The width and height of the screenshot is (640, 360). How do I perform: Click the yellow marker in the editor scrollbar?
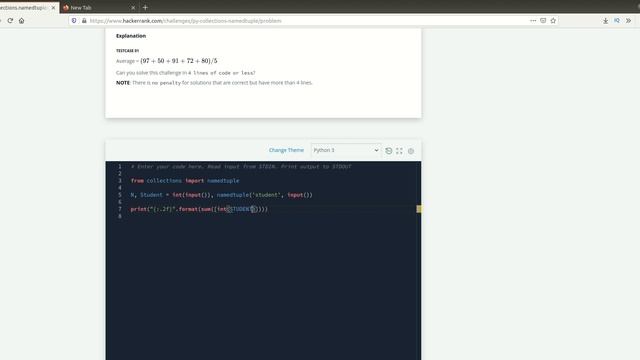[419, 209]
